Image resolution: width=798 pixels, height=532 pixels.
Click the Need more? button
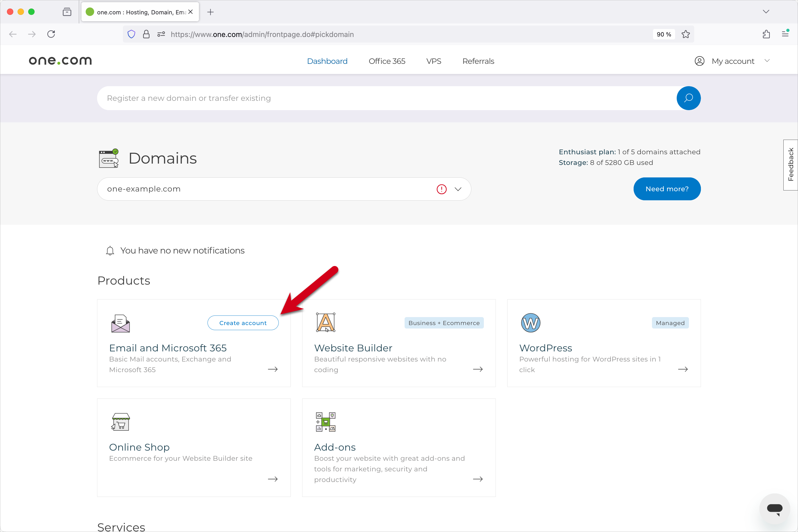click(x=667, y=189)
